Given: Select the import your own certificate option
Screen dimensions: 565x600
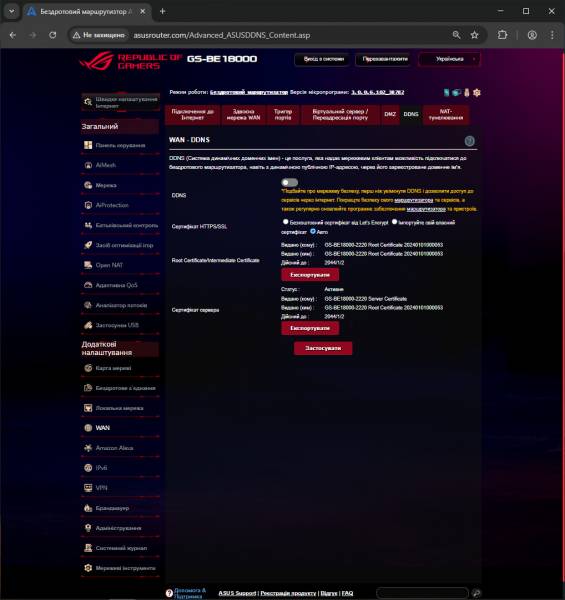Looking at the screenshot, I should point(394,222).
